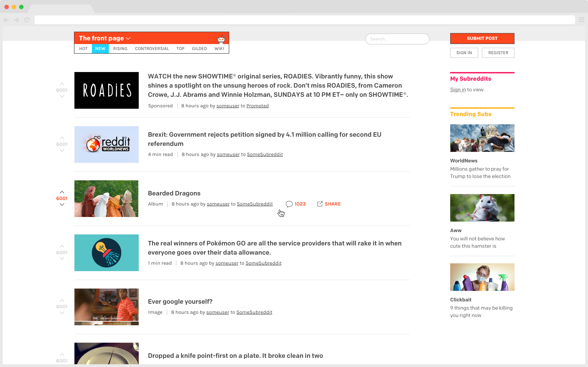Select the NEW tab filter

100,48
